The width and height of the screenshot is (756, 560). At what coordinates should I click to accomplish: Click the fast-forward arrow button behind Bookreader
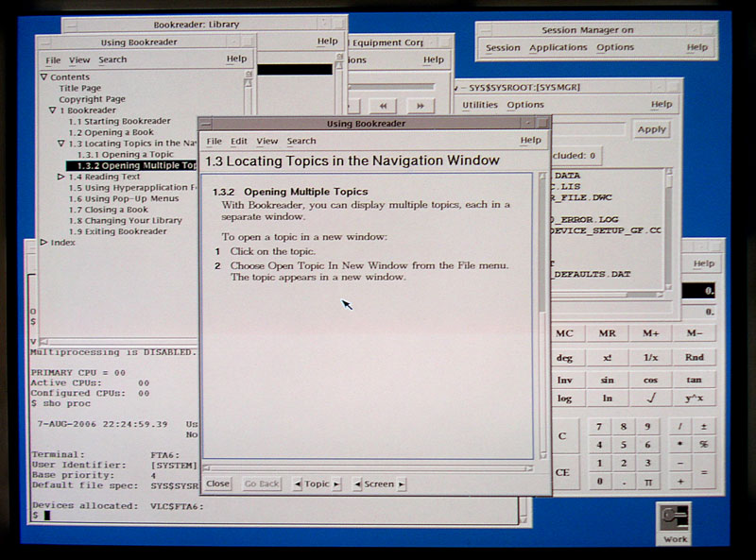(420, 106)
